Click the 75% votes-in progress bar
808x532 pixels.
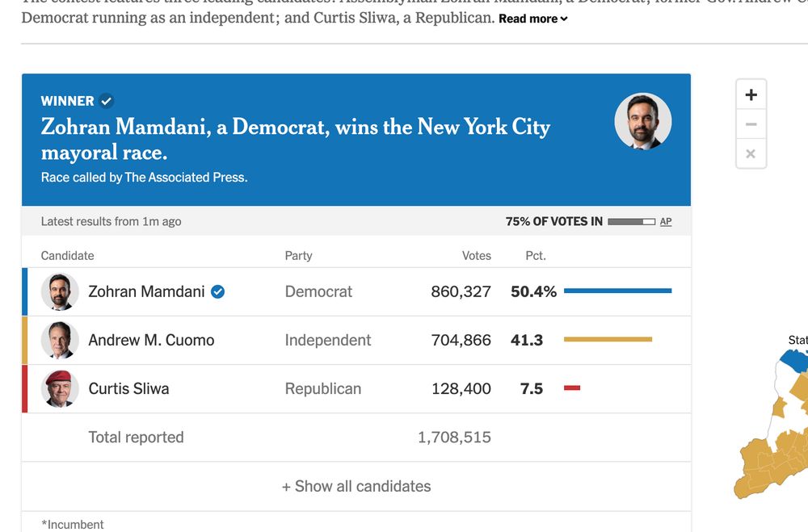[631, 221]
